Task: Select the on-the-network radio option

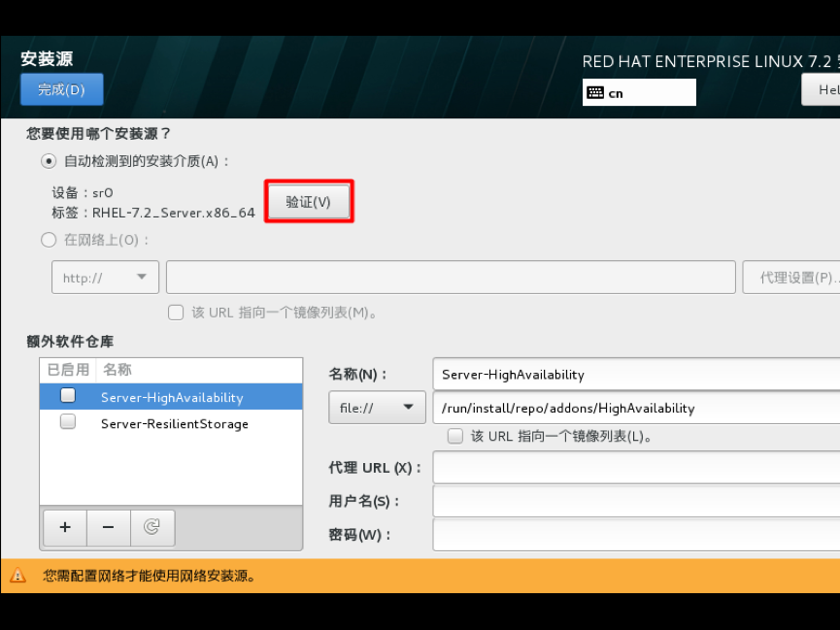Action: 49,240
